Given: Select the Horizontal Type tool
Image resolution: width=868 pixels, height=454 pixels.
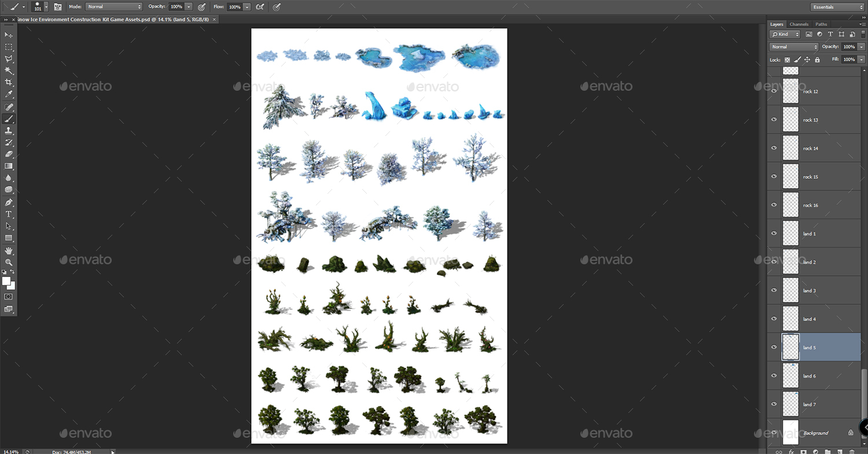Looking at the screenshot, I should pyautogui.click(x=8, y=214).
